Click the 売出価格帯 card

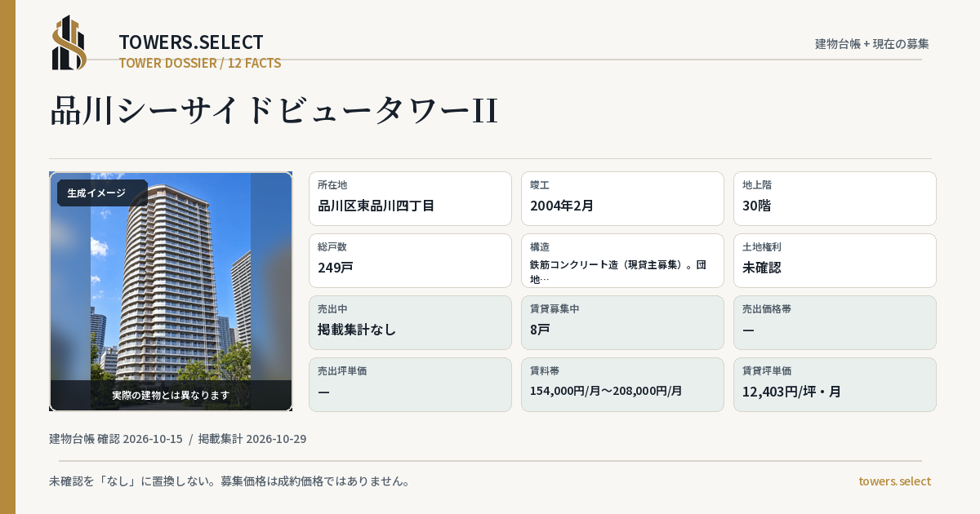pyautogui.click(x=835, y=322)
